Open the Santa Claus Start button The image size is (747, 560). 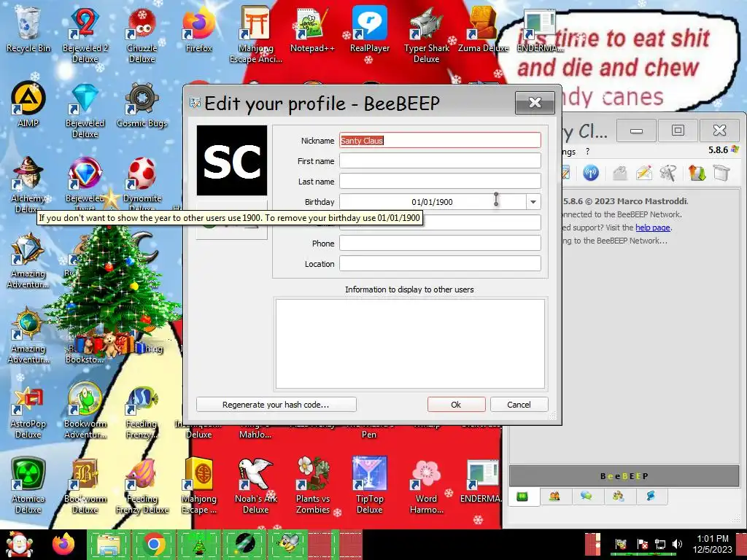19,544
